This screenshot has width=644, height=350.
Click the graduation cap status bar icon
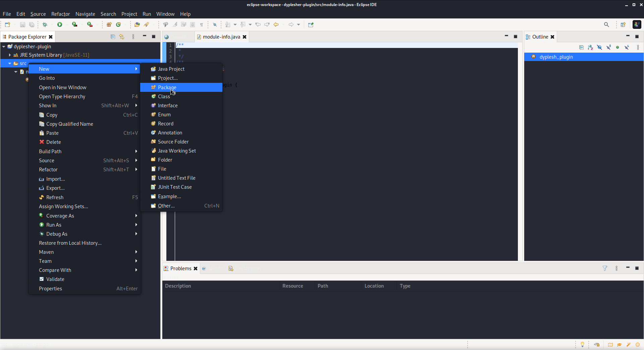[620, 344]
